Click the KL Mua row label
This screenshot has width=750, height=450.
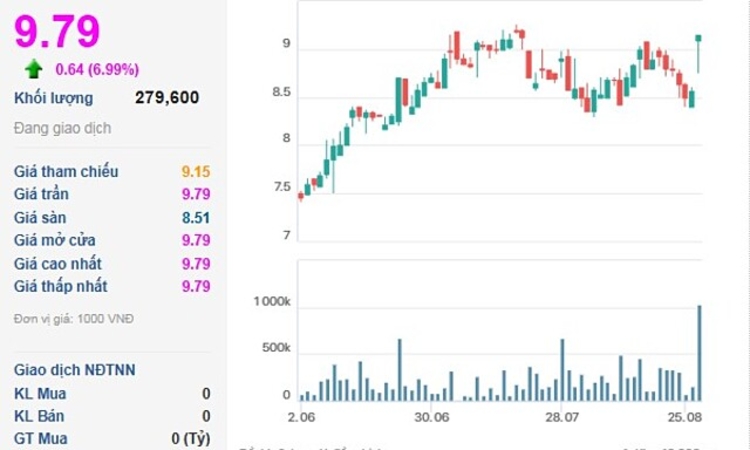click(39, 393)
